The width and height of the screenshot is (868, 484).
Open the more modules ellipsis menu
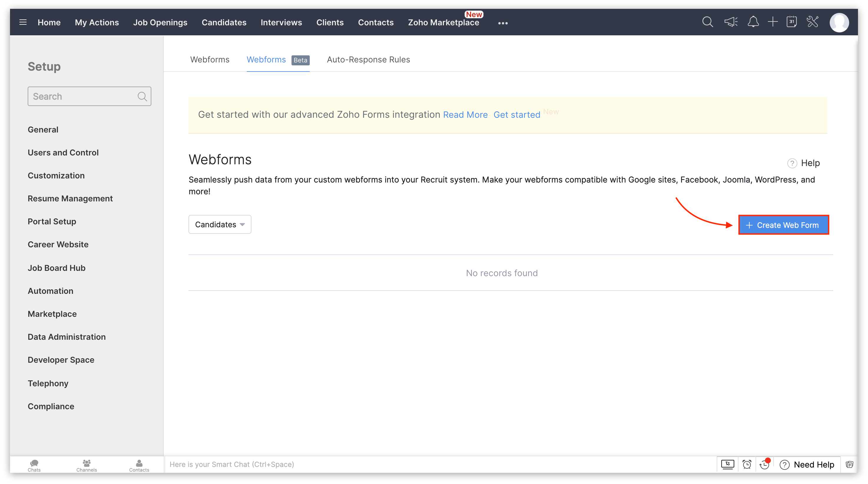coord(503,23)
